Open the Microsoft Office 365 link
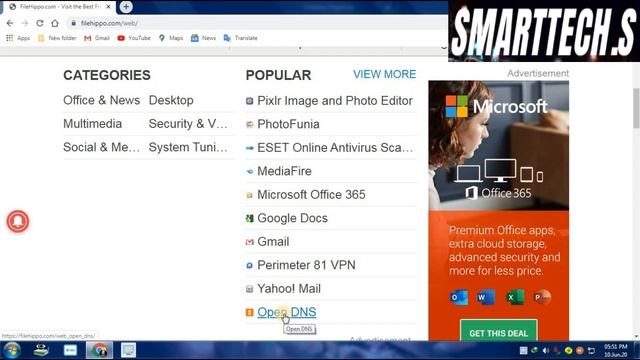640x360 pixels. (311, 195)
